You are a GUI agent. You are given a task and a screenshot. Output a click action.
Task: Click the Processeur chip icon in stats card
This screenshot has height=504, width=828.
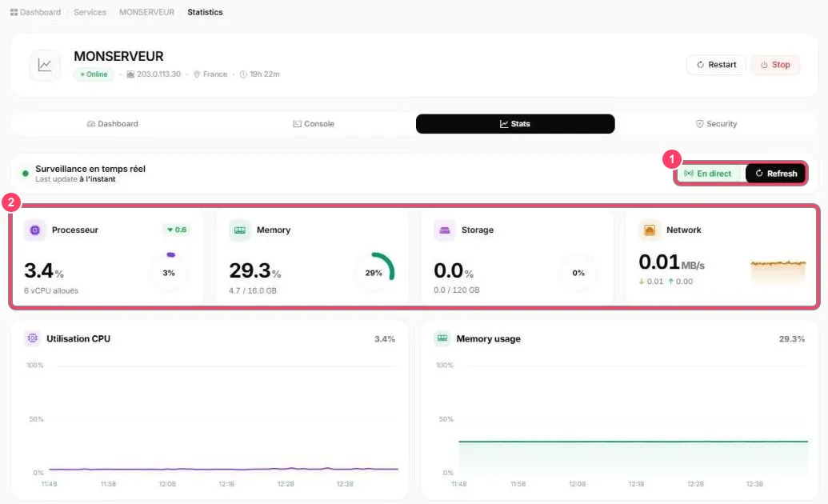click(x=35, y=230)
